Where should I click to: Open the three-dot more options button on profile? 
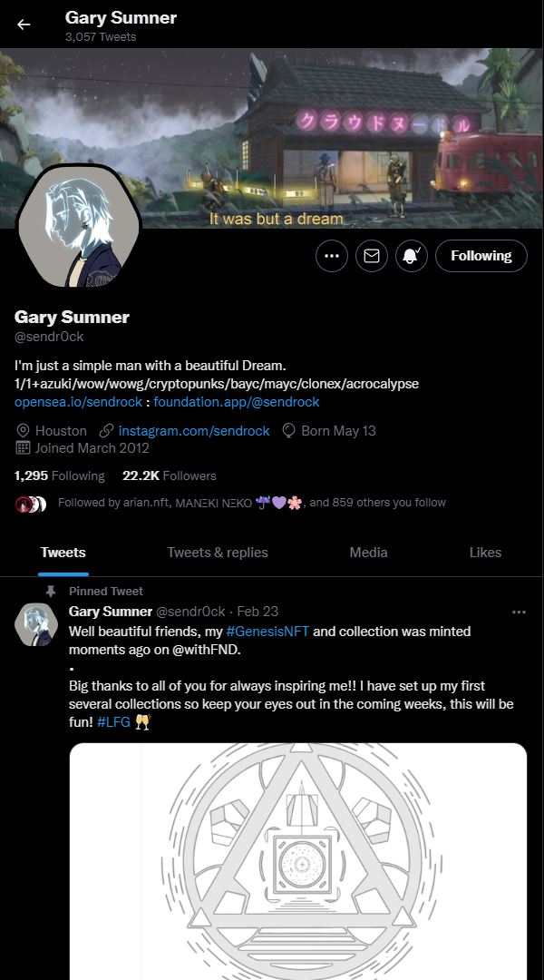[x=332, y=256]
